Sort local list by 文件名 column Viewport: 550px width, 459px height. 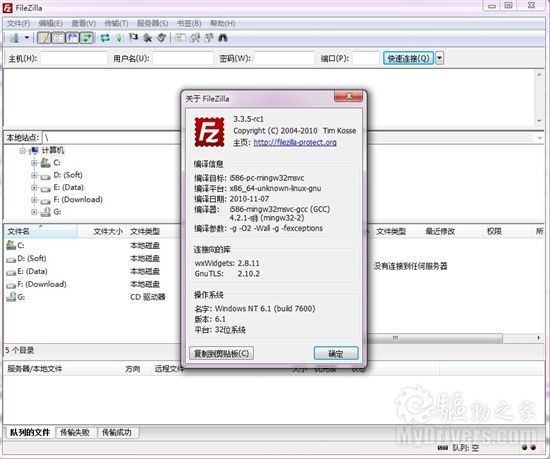[x=41, y=231]
